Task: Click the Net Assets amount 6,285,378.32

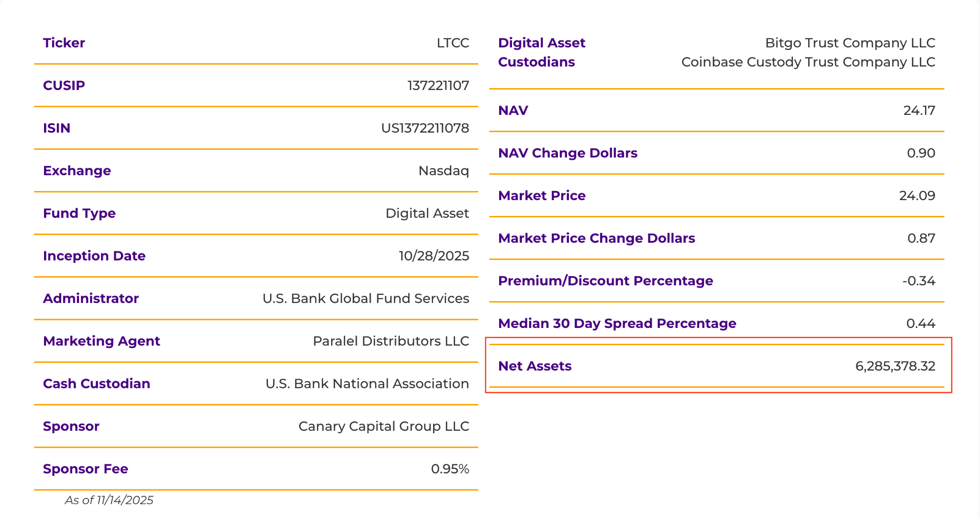Action: tap(895, 366)
